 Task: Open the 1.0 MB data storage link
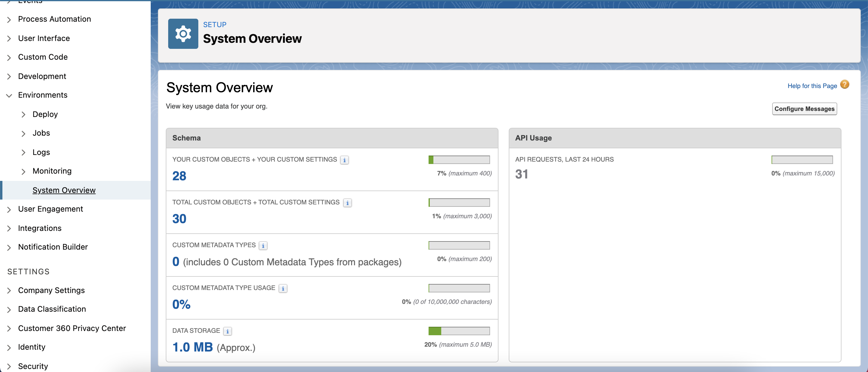click(x=192, y=347)
